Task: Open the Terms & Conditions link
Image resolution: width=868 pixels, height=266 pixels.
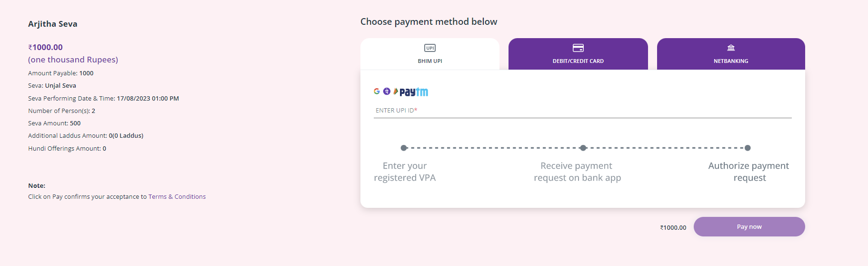Action: click(177, 196)
